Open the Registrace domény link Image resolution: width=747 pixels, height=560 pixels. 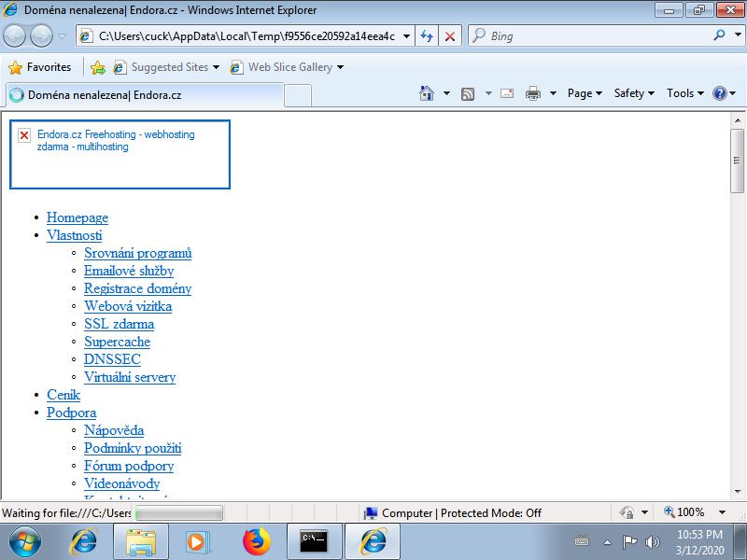137,288
